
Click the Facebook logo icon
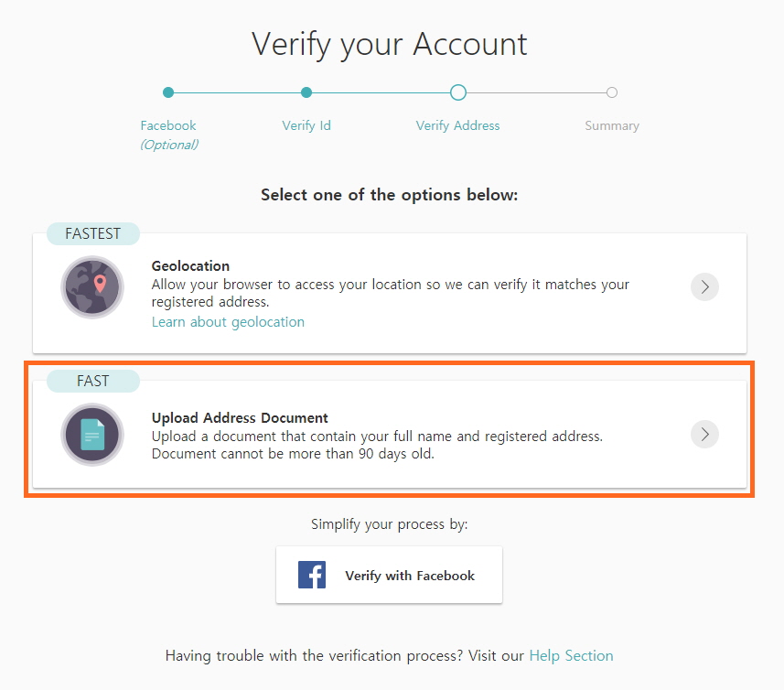(x=312, y=576)
